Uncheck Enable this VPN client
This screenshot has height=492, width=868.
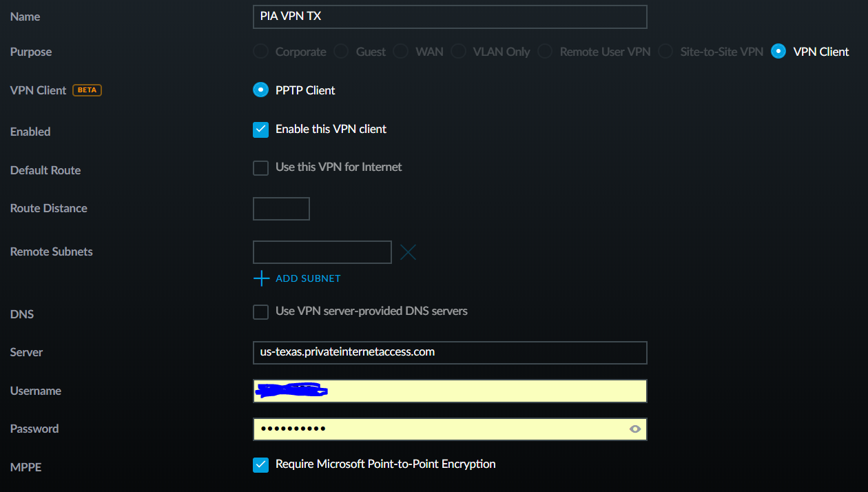point(260,130)
